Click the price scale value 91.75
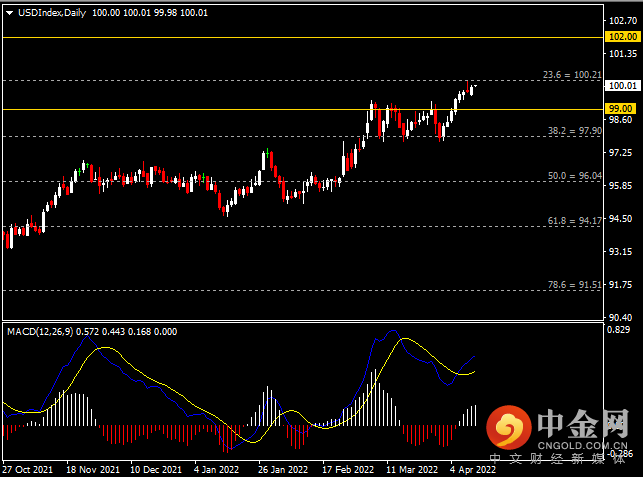 620,285
